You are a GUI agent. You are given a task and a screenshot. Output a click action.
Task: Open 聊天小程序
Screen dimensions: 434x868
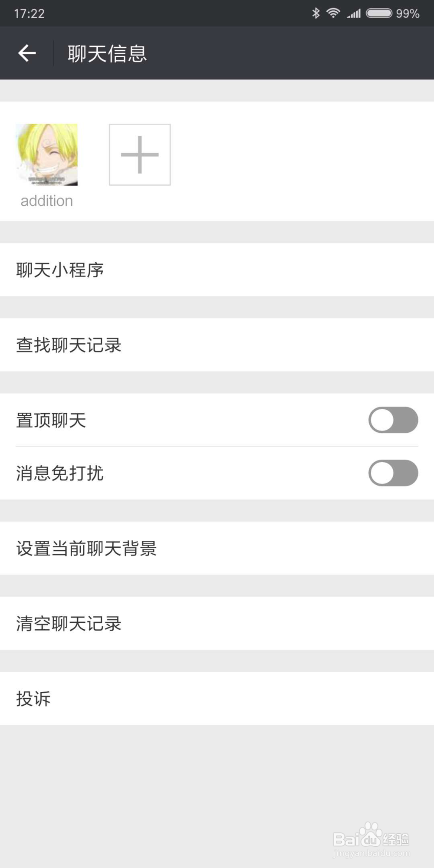217,270
